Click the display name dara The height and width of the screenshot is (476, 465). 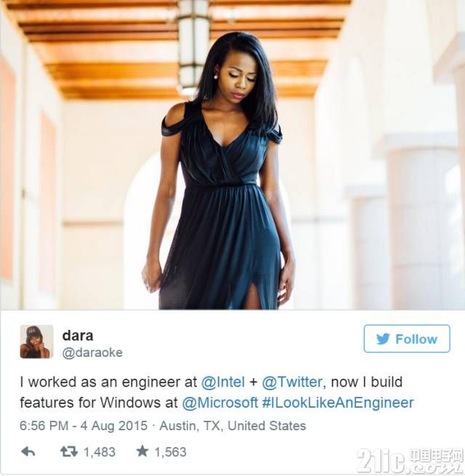point(78,336)
